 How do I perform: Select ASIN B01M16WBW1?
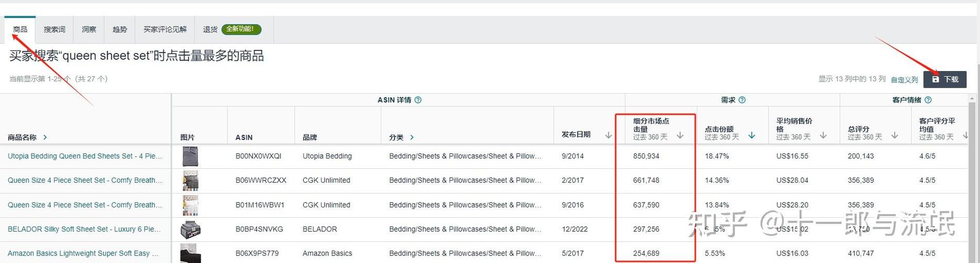tap(260, 205)
